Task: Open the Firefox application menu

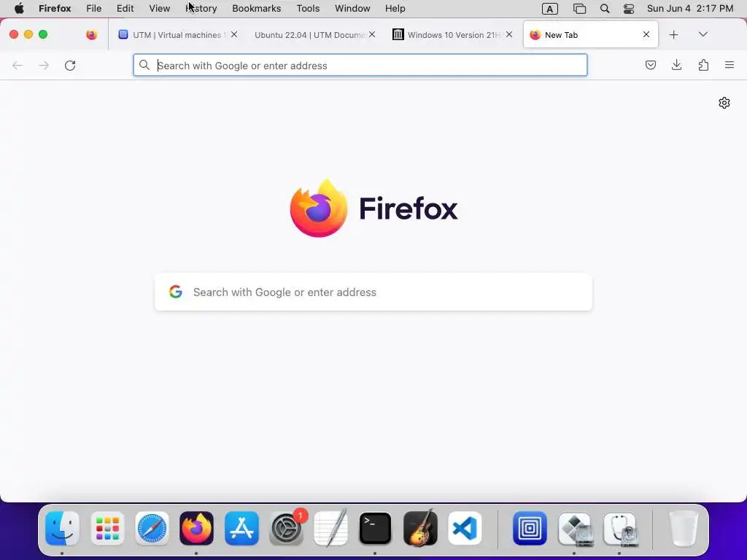Action: tap(55, 9)
